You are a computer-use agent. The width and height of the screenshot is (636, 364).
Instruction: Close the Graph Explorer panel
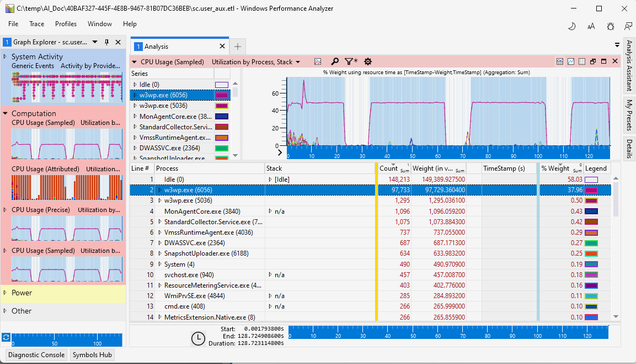tap(118, 42)
